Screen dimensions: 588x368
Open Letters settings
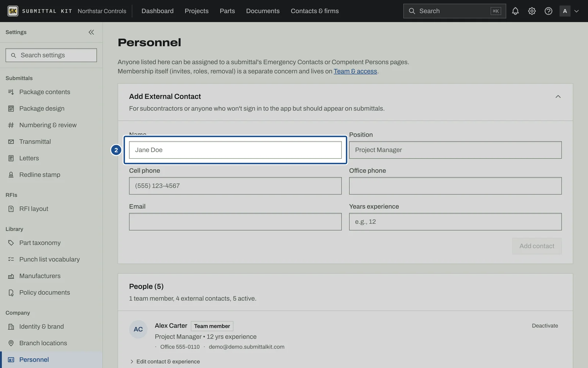[51, 158]
